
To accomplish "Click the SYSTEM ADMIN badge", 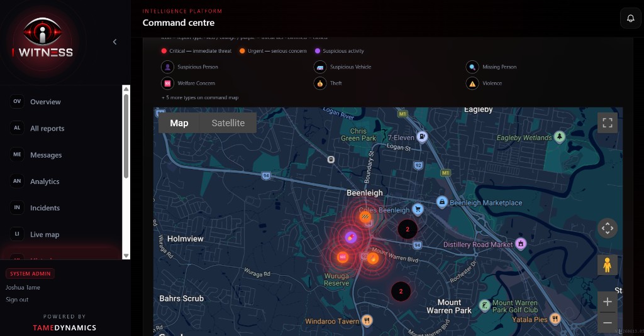I will 30,274.
